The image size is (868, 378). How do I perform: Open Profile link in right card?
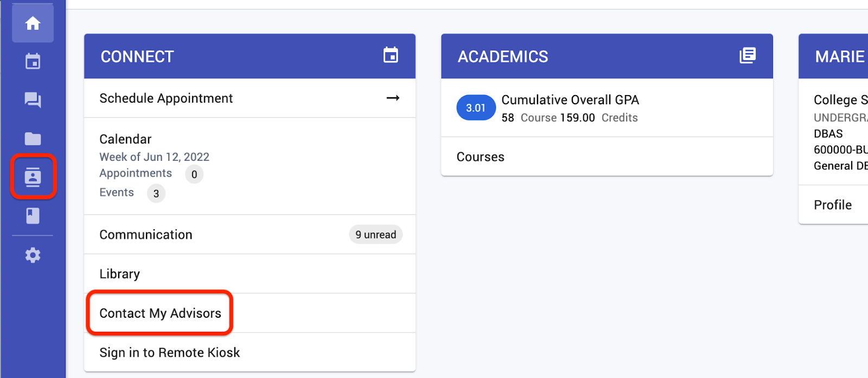833,205
